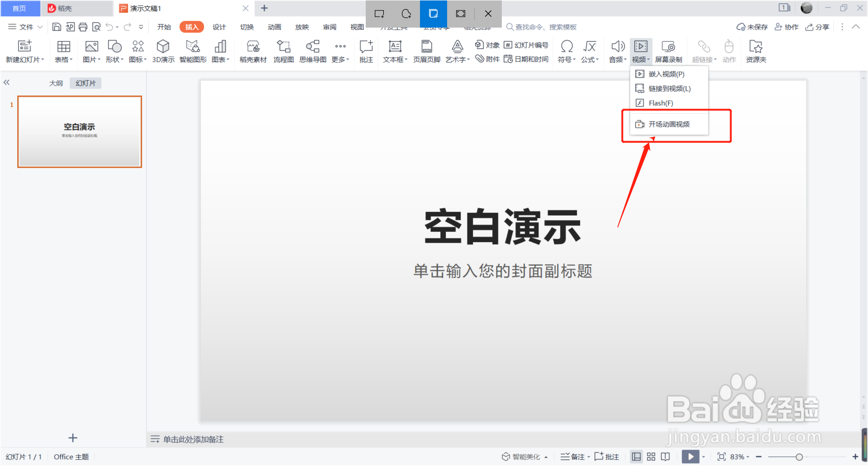Switch to the 设计 ribbon tab
Image resolution: width=868 pixels, height=466 pixels.
pyautogui.click(x=219, y=27)
